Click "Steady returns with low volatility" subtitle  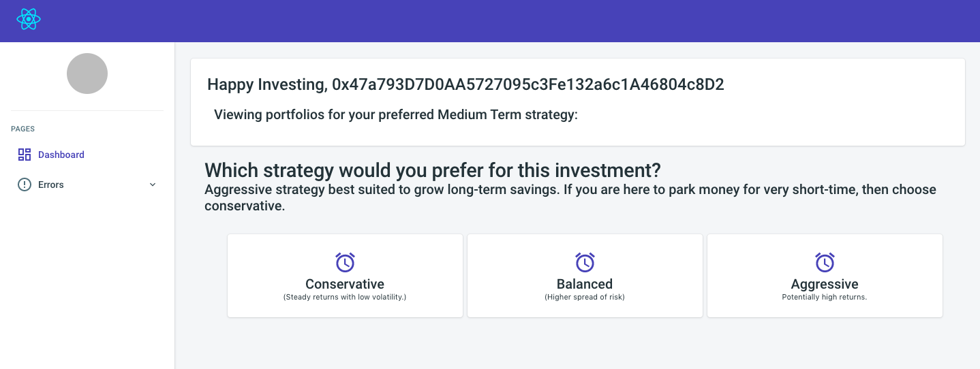click(345, 297)
